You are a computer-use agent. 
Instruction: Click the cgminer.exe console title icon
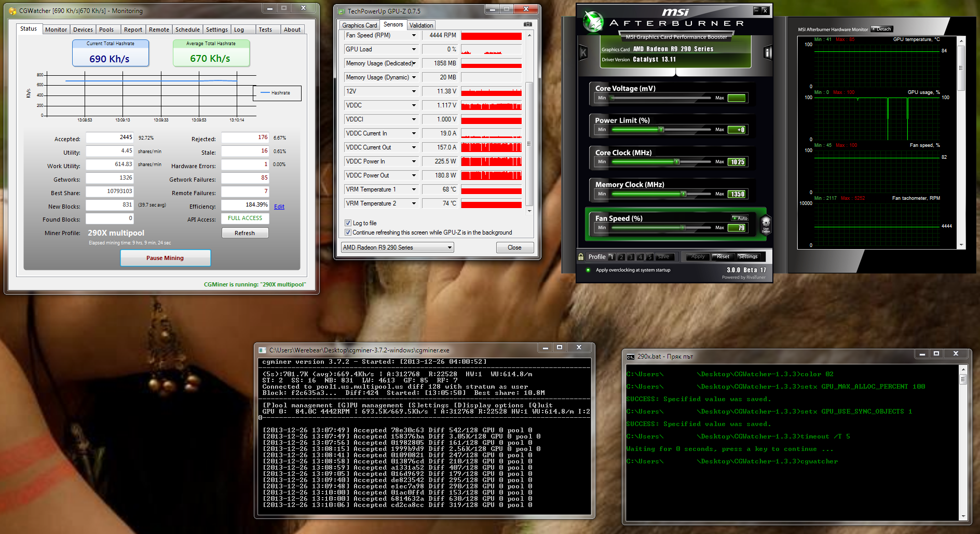point(263,350)
